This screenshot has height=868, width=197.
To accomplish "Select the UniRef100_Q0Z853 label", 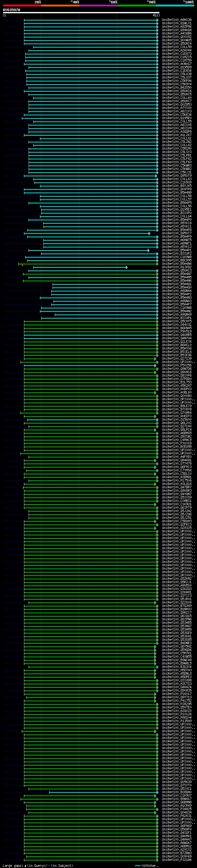I will pyautogui.click(x=176, y=104).
